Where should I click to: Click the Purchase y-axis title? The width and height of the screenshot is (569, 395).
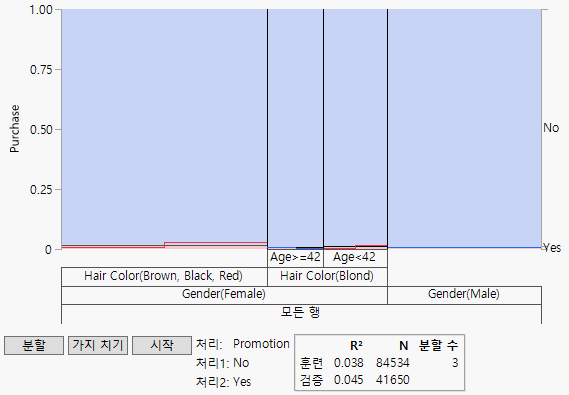click(15, 129)
